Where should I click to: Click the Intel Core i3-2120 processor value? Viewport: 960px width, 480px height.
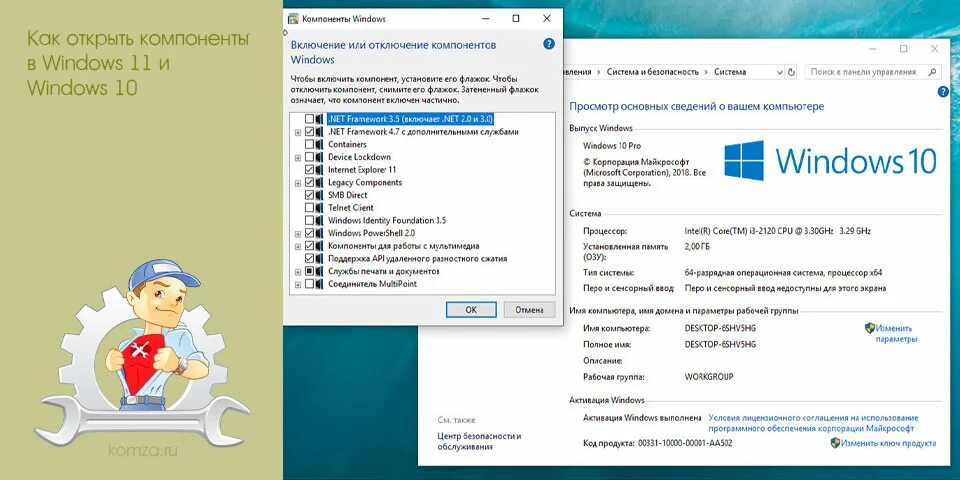(x=777, y=231)
